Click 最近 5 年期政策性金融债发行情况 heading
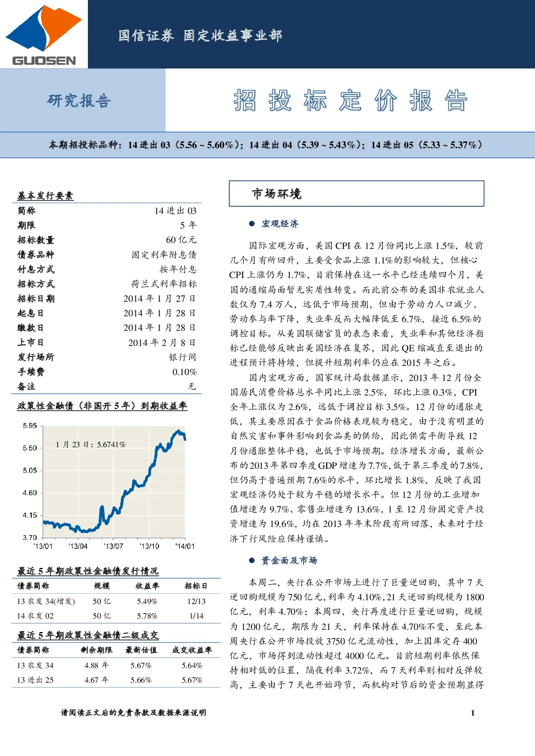 (88, 571)
